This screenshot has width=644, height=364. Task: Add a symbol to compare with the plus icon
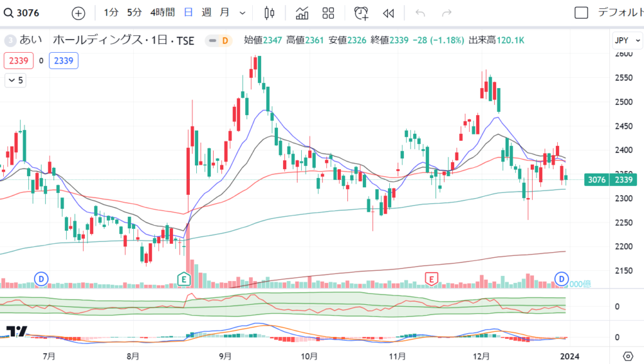click(78, 13)
